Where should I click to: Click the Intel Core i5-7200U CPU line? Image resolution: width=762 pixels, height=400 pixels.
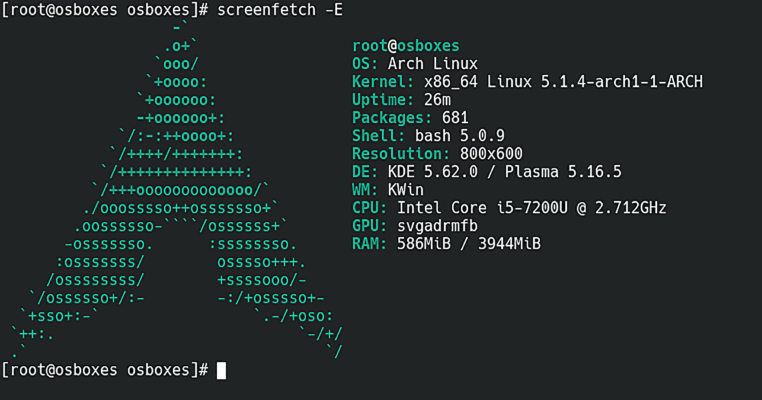(x=509, y=208)
